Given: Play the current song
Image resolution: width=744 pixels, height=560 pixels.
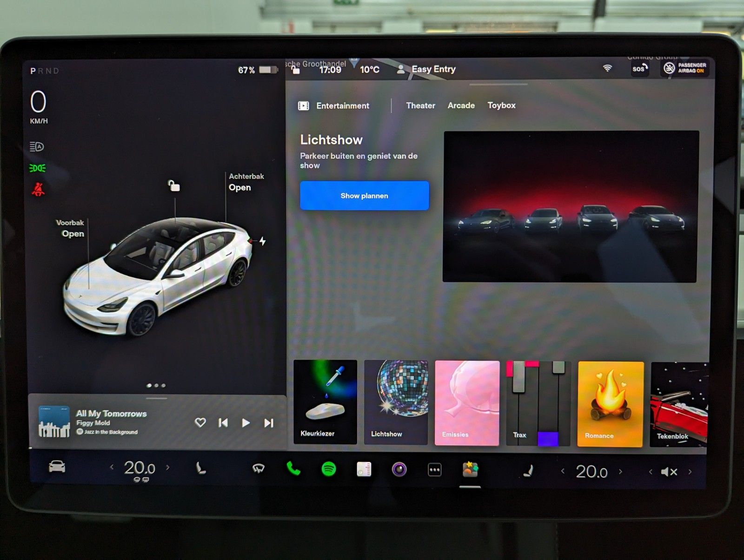Looking at the screenshot, I should pyautogui.click(x=246, y=423).
